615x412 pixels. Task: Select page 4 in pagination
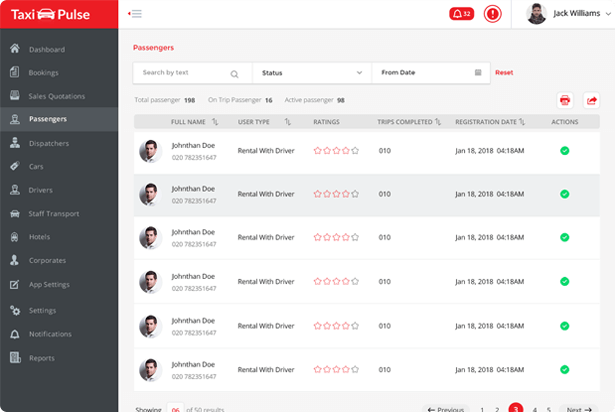(534, 409)
